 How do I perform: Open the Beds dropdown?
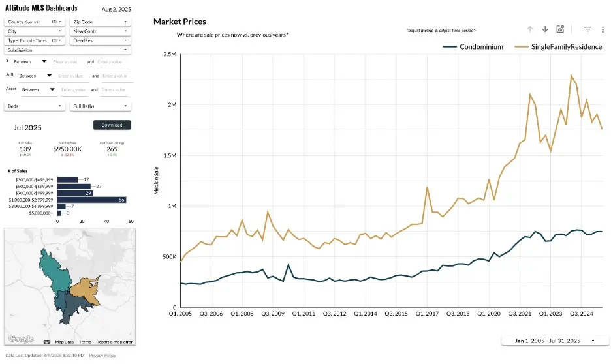coord(35,106)
